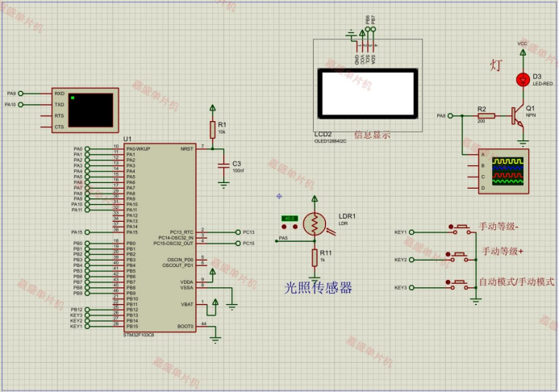Click the OLED LCD2 white screen

click(368, 94)
